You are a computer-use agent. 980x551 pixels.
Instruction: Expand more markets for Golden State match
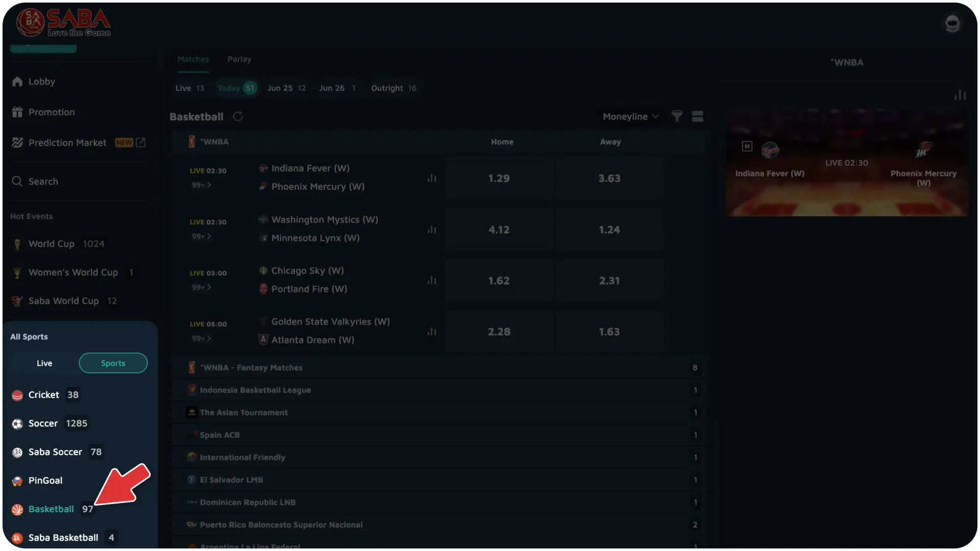click(x=201, y=338)
